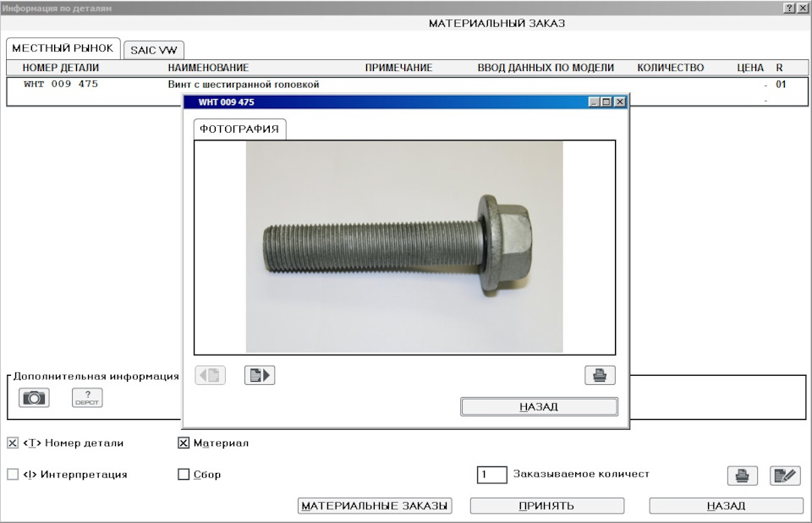Open part photo via camera icon
This screenshot has height=523, width=812.
34,397
